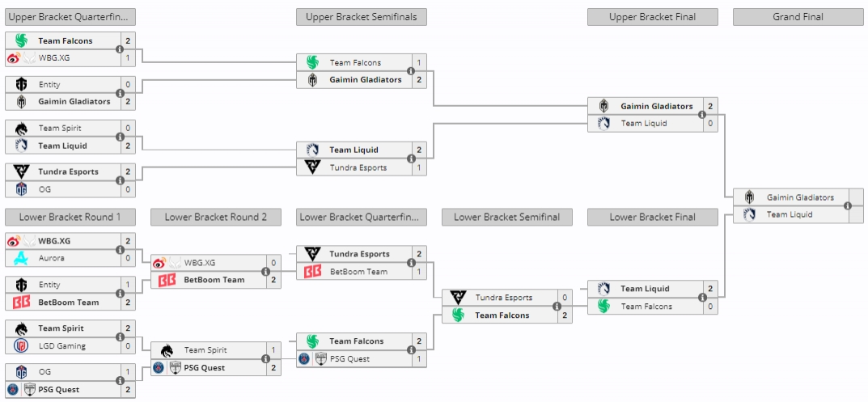Viewport: 868px width, 402px height.
Task: Click OG logo in Upper Bracket Quarterfinals
Action: coord(21,188)
